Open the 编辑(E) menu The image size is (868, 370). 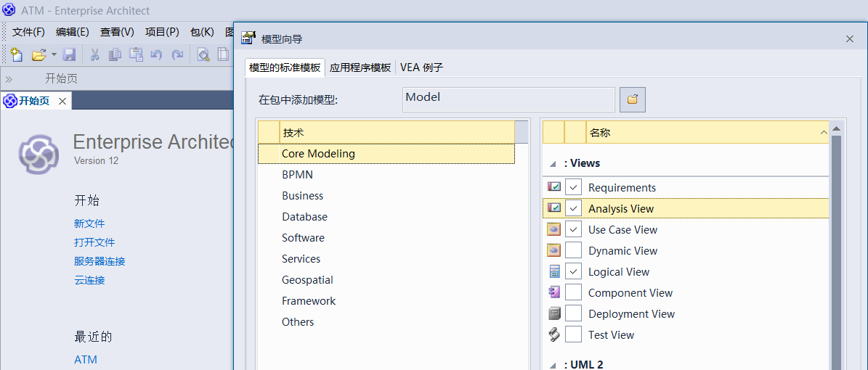[73, 32]
